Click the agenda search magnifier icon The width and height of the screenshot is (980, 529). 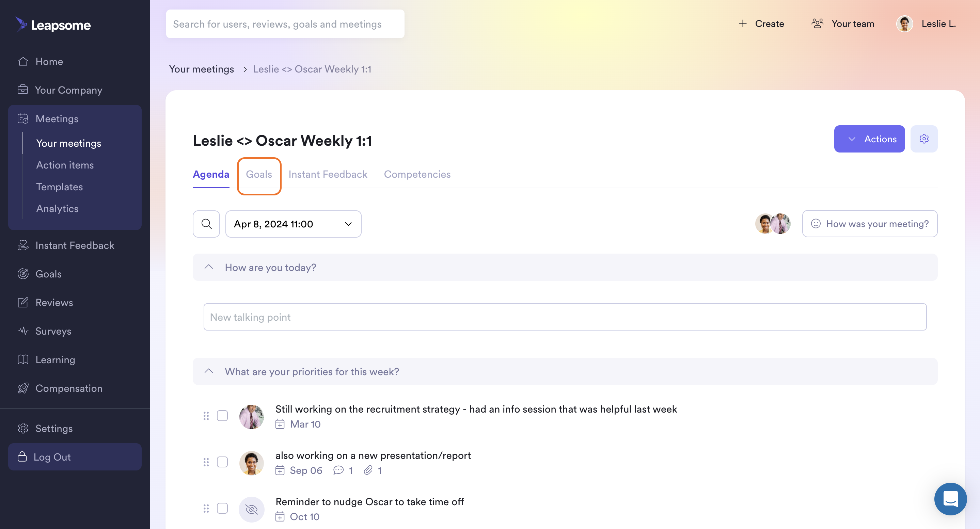tap(206, 224)
